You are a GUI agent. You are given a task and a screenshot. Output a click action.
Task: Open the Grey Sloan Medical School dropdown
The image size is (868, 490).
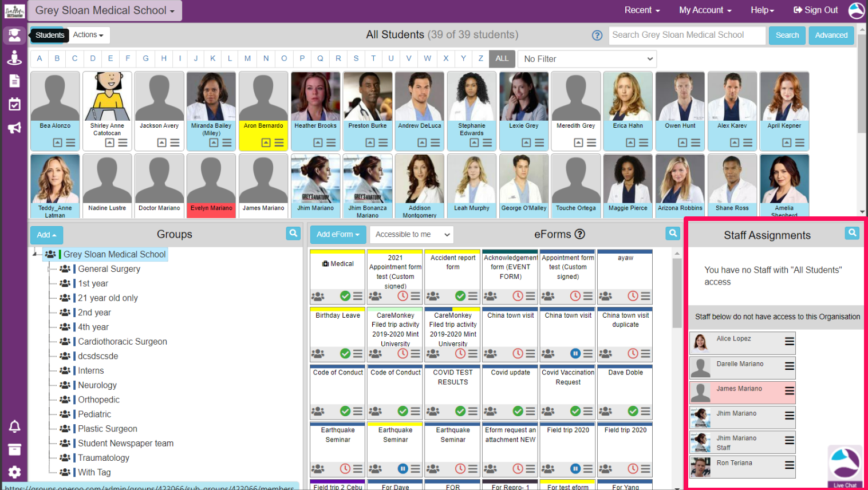tap(105, 10)
